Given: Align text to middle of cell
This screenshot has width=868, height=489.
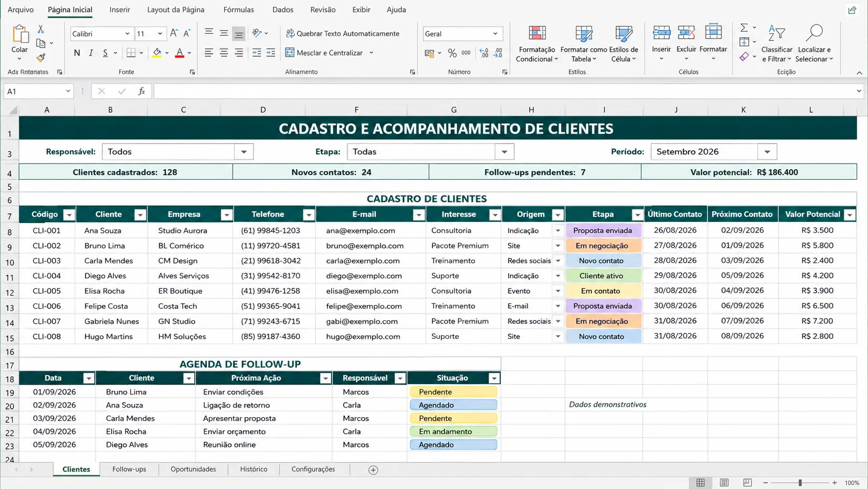Looking at the screenshot, I should (x=224, y=33).
